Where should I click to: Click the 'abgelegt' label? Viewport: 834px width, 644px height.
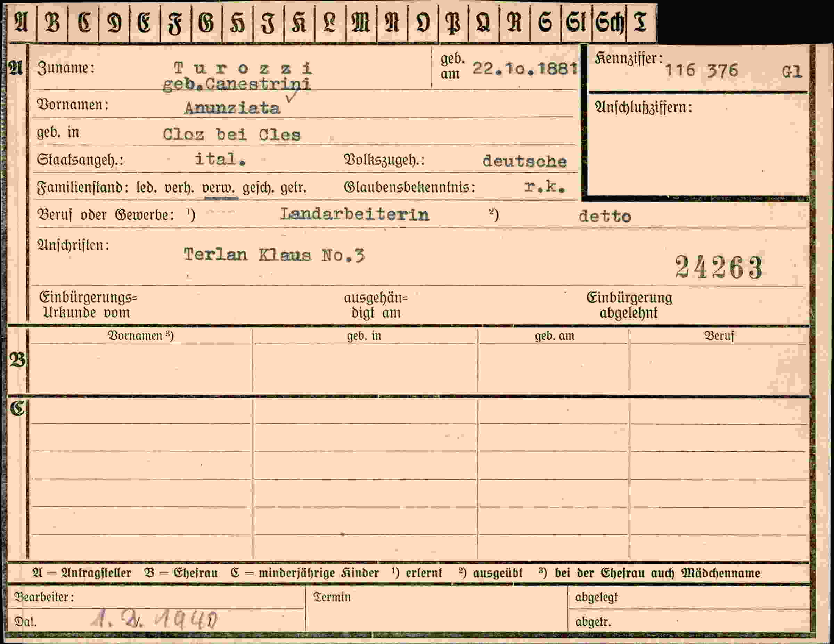click(x=596, y=597)
